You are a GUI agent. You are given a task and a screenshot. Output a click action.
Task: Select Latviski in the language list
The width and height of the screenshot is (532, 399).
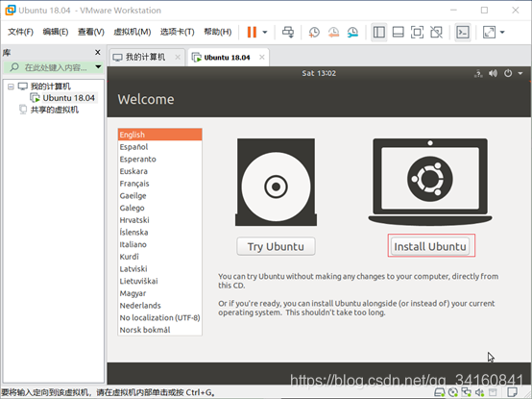pos(160,269)
